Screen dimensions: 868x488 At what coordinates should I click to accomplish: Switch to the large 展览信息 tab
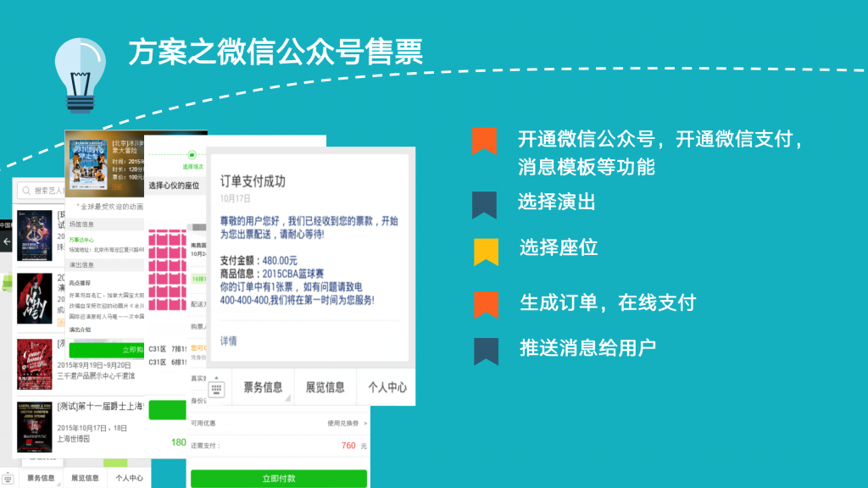coord(325,388)
